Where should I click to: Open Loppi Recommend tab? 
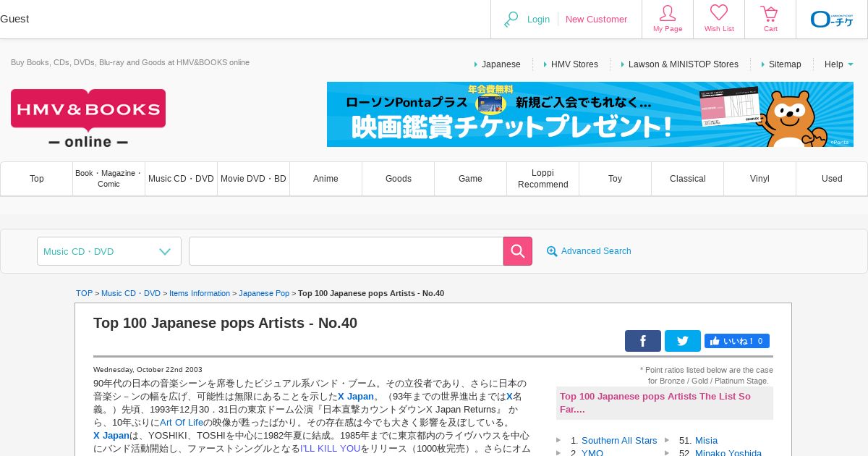point(543,179)
